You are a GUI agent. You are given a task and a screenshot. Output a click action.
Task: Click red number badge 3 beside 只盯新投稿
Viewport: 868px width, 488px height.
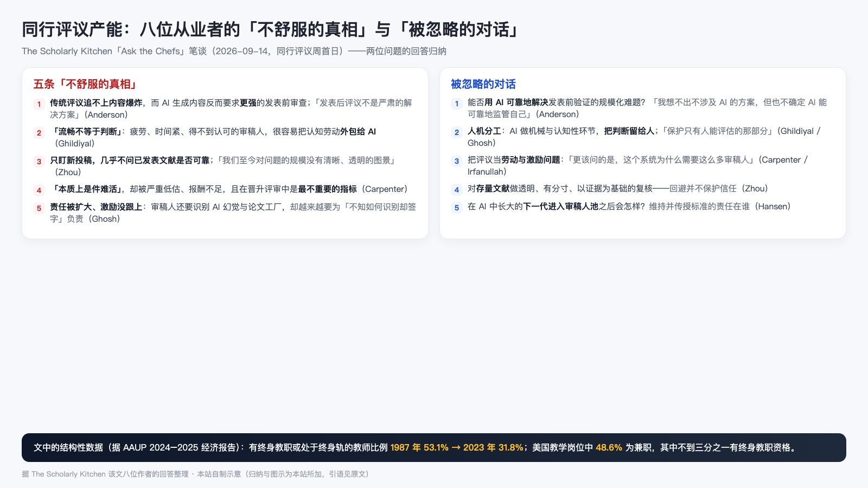tap(39, 162)
